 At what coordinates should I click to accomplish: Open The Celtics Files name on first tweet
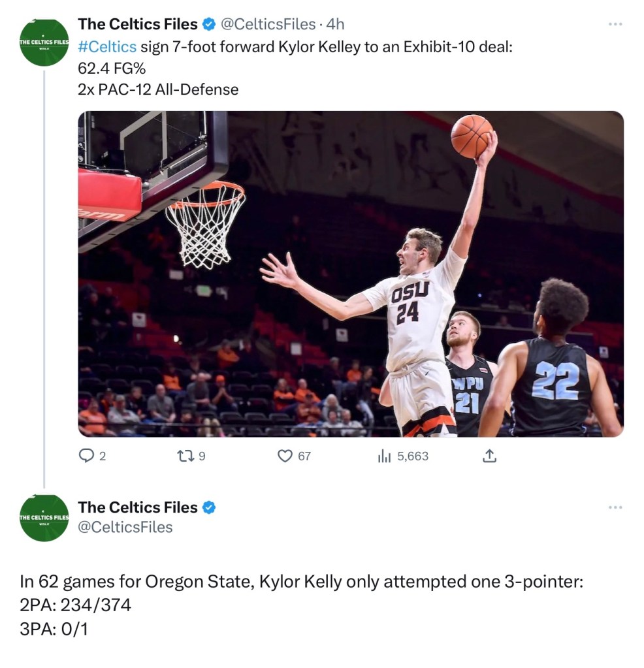tap(137, 24)
